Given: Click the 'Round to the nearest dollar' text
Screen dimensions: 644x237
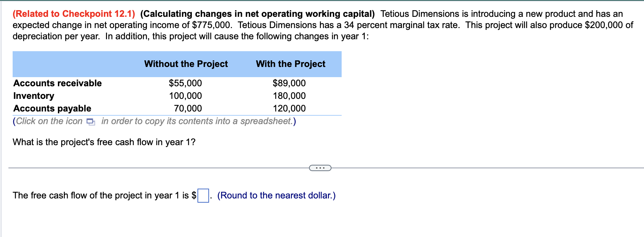Looking at the screenshot, I should (x=276, y=195).
